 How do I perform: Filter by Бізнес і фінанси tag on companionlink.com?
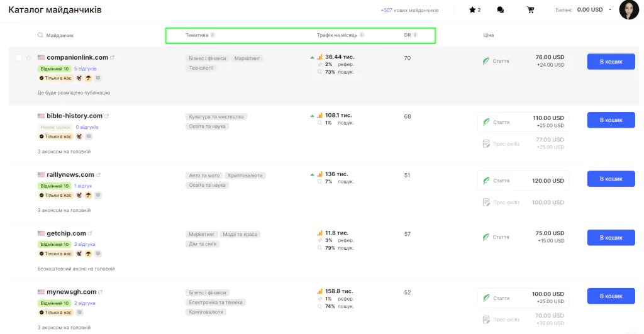coord(208,58)
